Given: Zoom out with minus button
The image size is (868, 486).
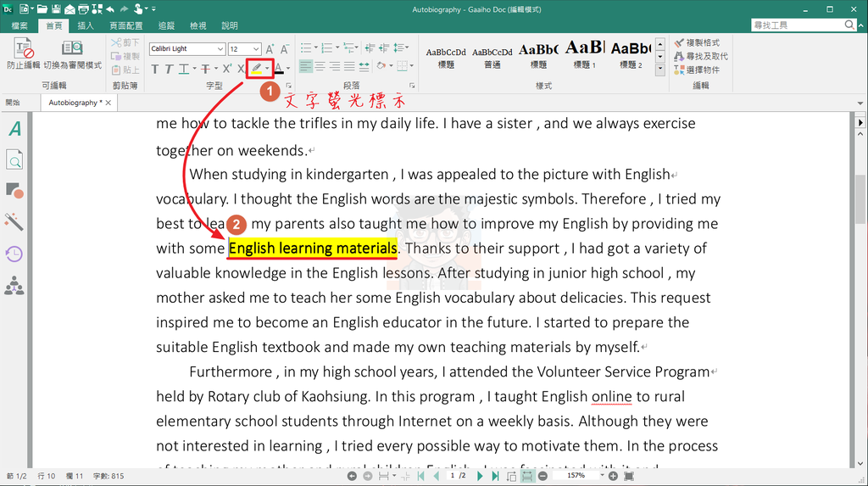Looking at the screenshot, I should 543,476.
